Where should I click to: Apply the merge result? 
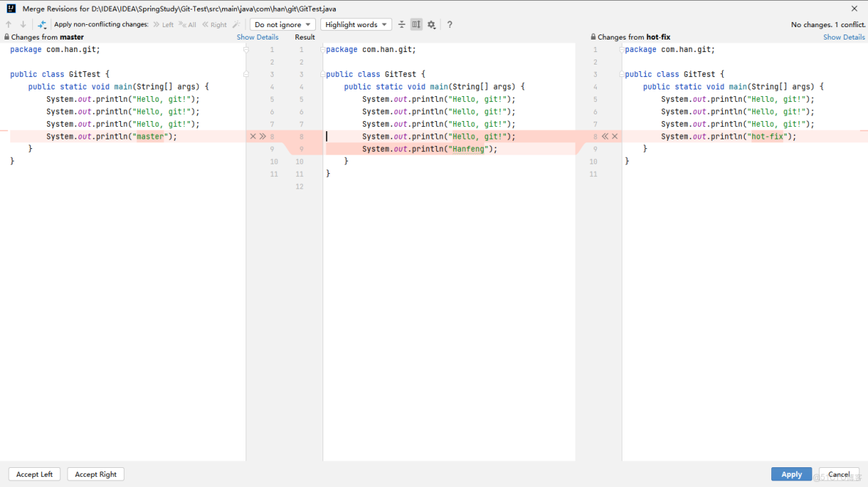click(791, 474)
